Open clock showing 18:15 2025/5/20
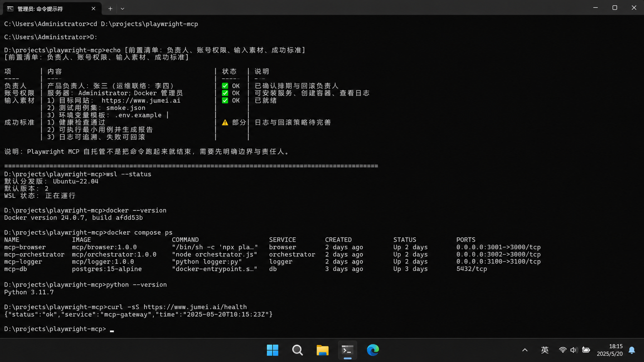This screenshot has height=362, width=644. [610, 350]
